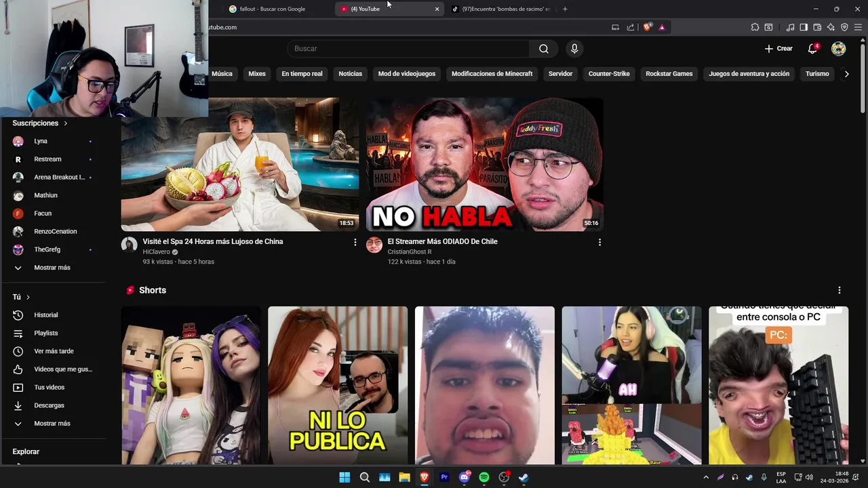Open Tus videos in sidebar
This screenshot has height=488, width=868.
click(53, 388)
